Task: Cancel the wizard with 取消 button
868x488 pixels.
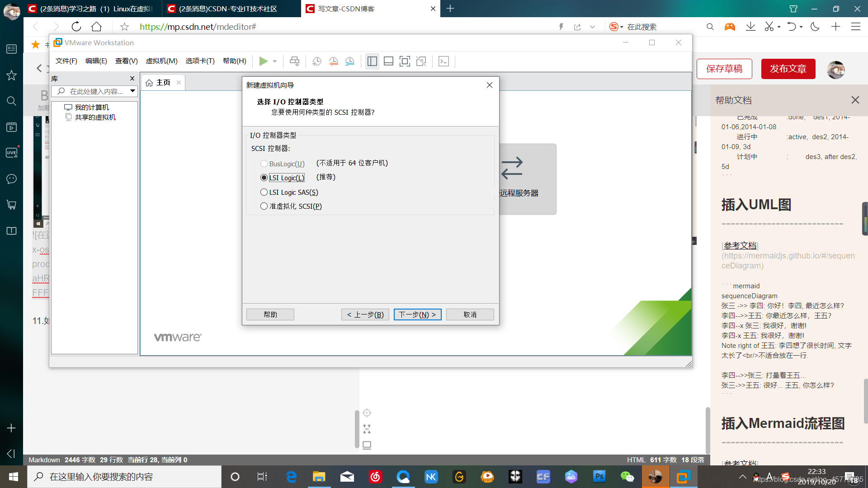Action: (470, 314)
